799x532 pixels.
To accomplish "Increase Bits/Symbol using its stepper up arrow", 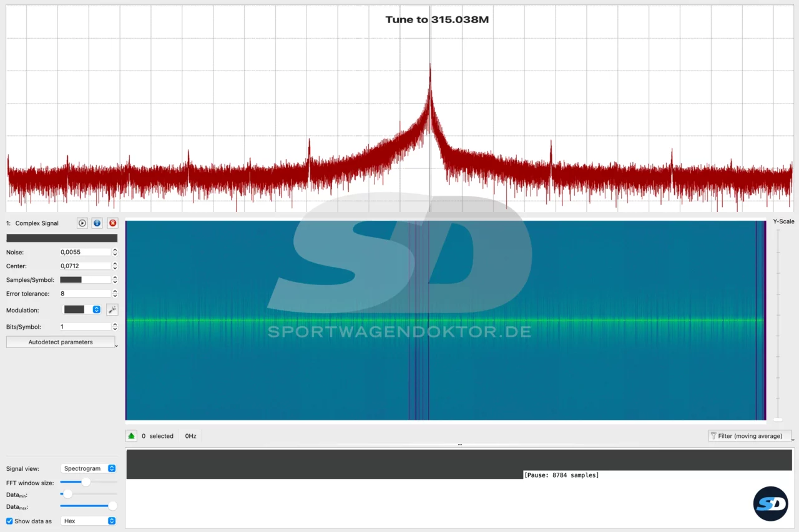I will pos(115,324).
